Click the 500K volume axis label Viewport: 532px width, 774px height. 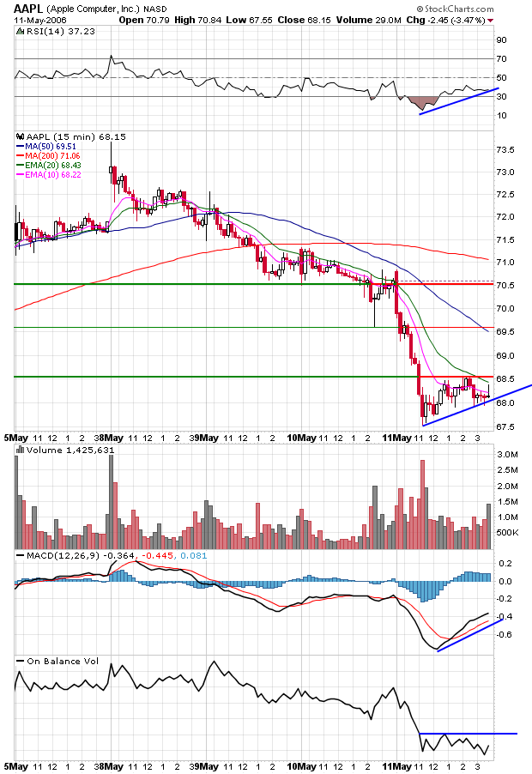pos(507,533)
